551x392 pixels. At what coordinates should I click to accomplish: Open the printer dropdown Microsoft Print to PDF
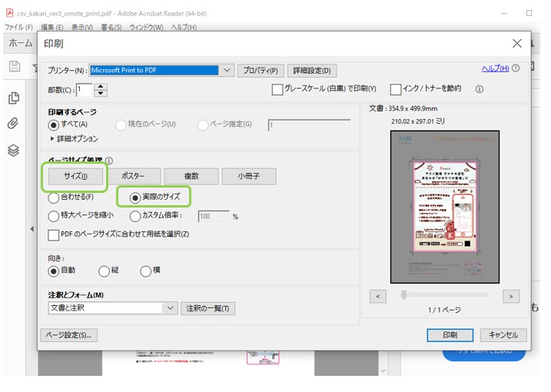(x=161, y=70)
